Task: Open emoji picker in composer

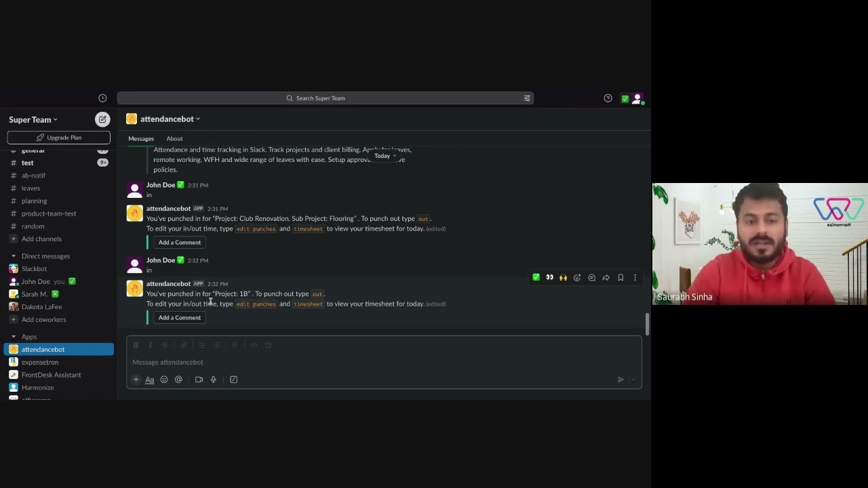Action: coord(164,380)
